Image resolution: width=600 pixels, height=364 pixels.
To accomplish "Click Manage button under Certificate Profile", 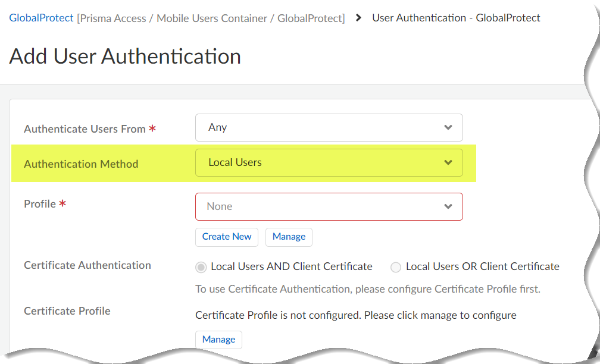I will [218, 340].
